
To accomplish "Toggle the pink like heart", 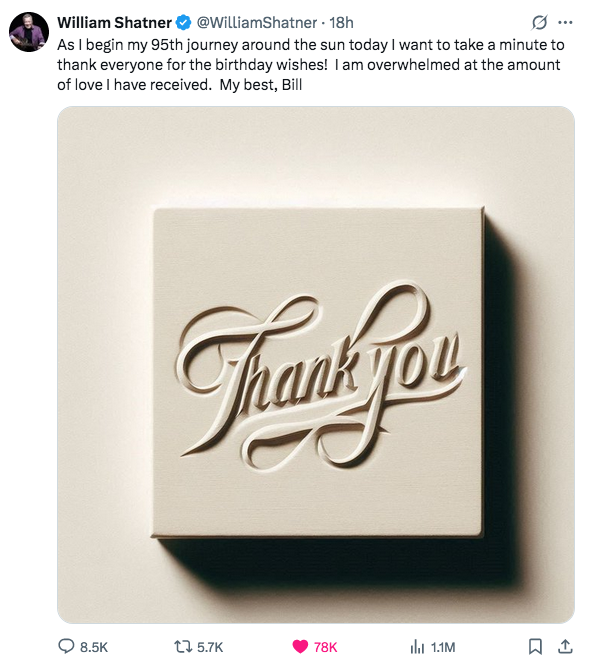I will click(x=300, y=647).
